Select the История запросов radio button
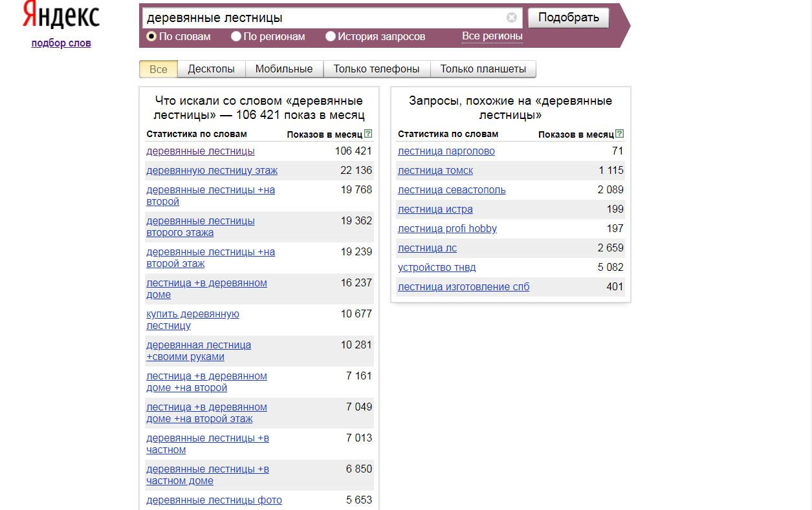This screenshot has width=812, height=510. [x=331, y=37]
